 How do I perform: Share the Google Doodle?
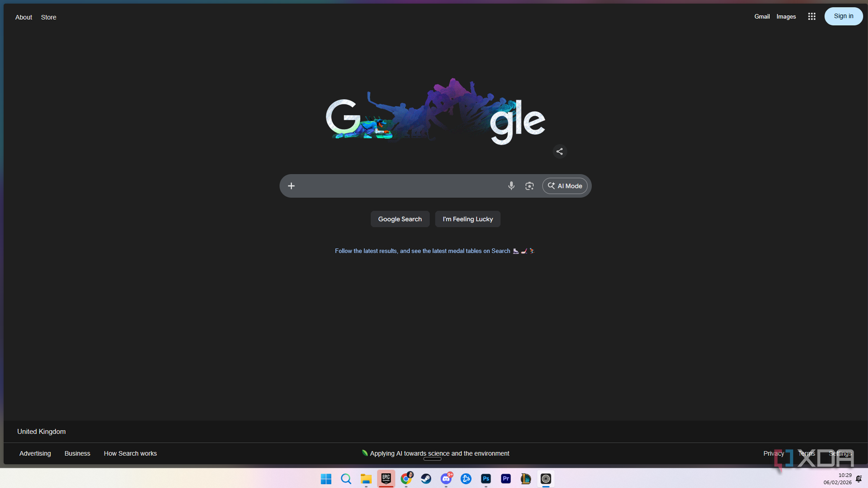(559, 151)
